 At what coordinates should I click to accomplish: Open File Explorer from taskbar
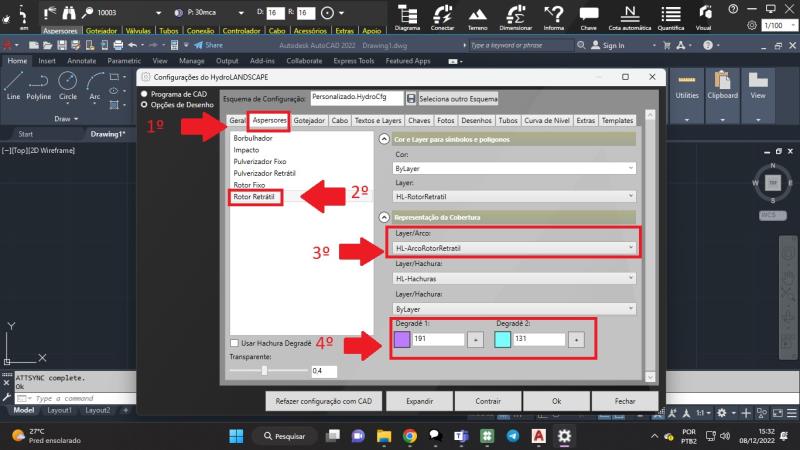(x=384, y=436)
